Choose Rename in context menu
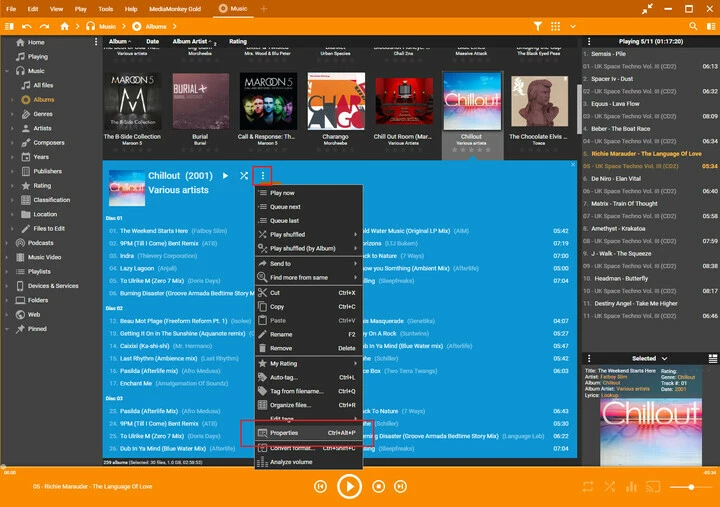This screenshot has width=720, height=507. 309,334
